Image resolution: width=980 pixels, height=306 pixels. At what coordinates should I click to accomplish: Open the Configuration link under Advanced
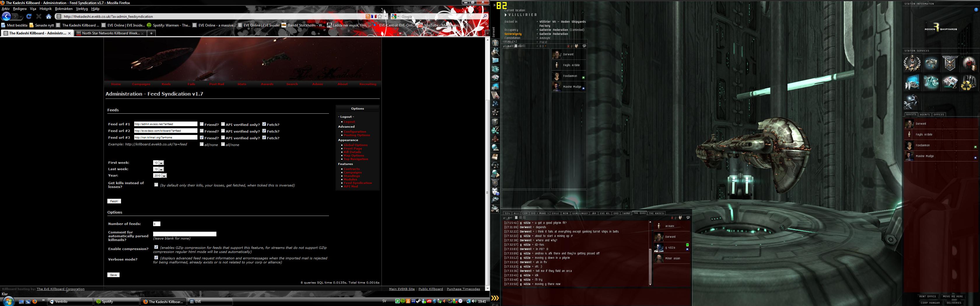point(355,131)
